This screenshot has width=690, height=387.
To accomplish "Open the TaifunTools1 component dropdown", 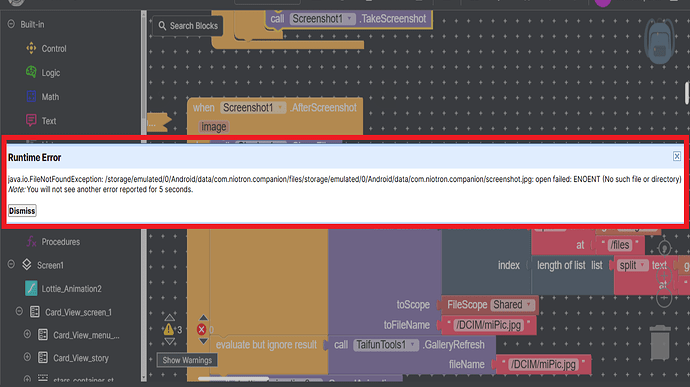I will (412, 344).
